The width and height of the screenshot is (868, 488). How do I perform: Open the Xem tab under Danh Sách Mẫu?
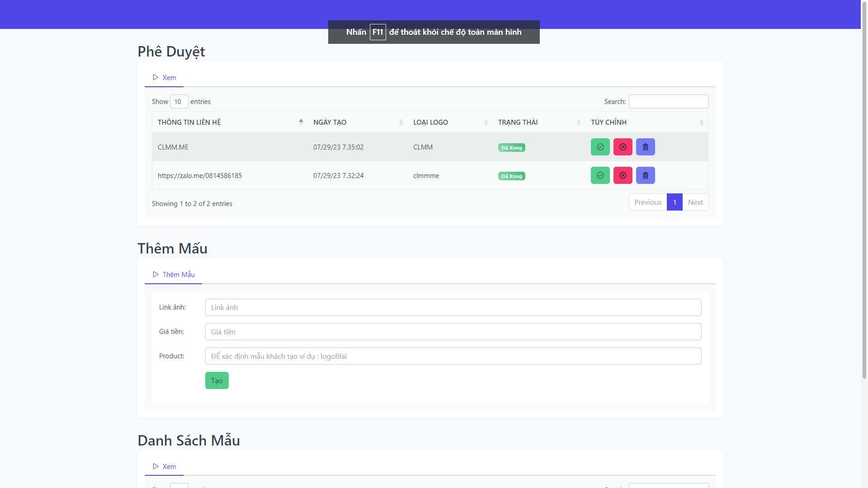click(164, 467)
